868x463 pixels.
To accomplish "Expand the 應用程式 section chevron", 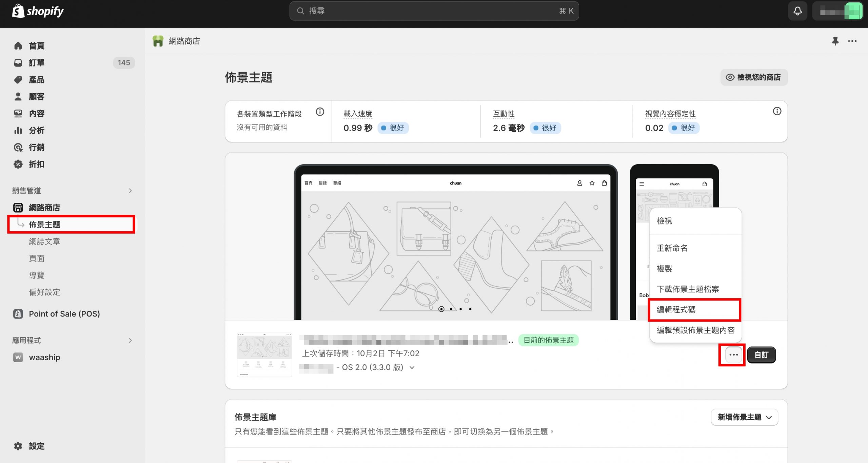I will tap(130, 340).
